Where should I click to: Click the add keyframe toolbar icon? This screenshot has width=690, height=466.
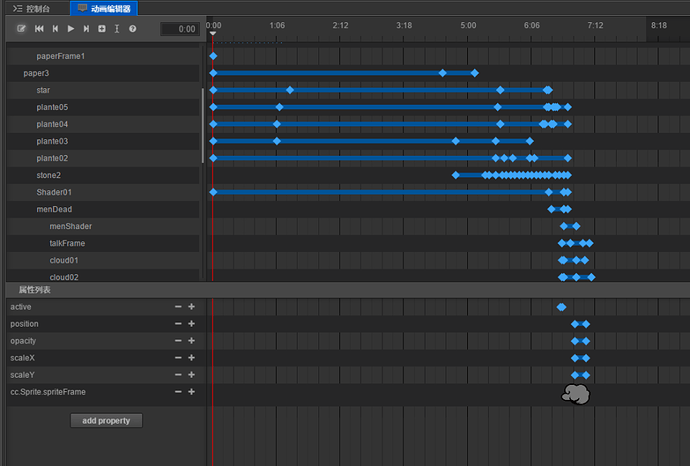pos(102,29)
